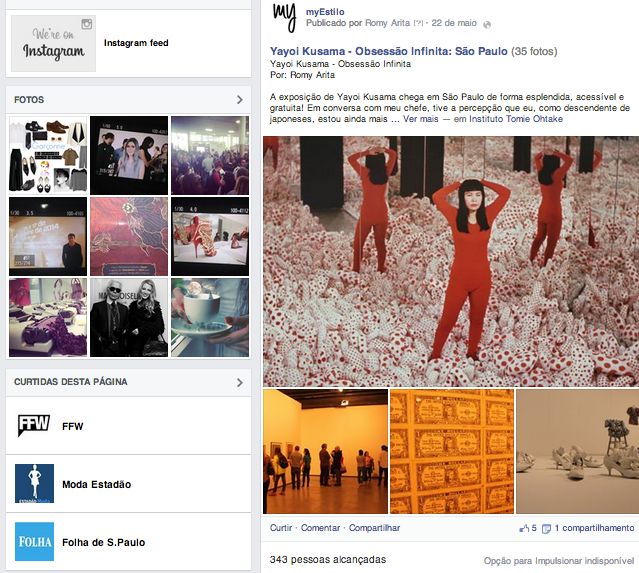The height and width of the screenshot is (573, 639).
Task: Click the public globe privacy icon
Action: 487,25
